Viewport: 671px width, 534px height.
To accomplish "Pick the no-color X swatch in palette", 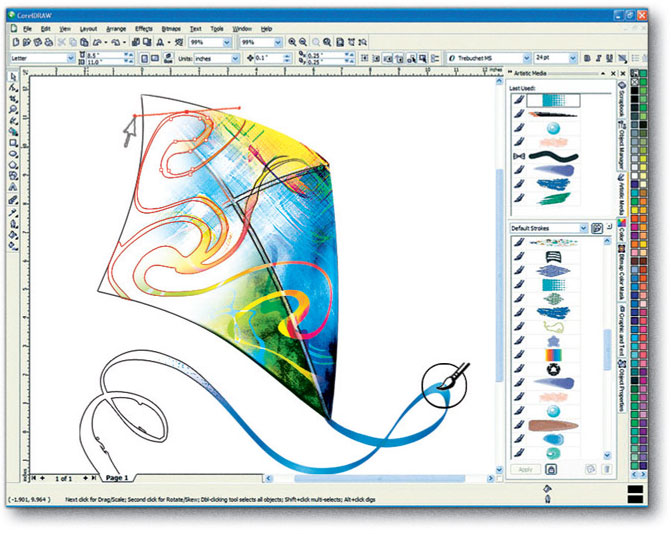I will 635,82.
